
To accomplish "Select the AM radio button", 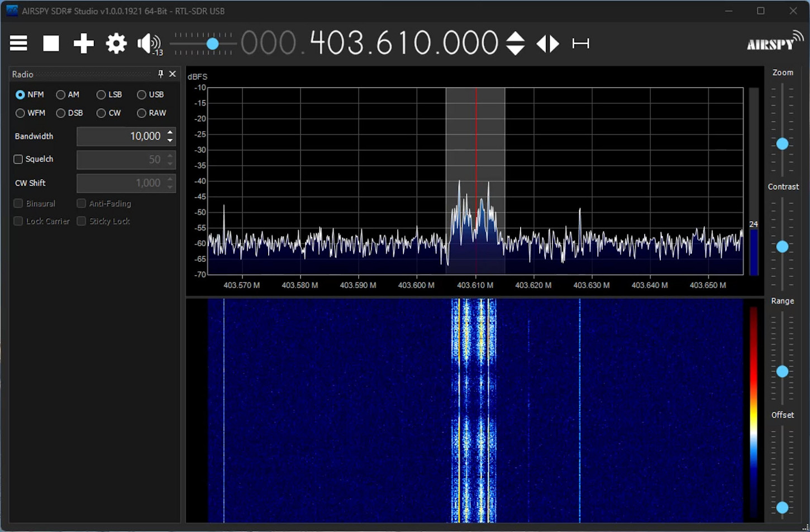I will coord(60,94).
